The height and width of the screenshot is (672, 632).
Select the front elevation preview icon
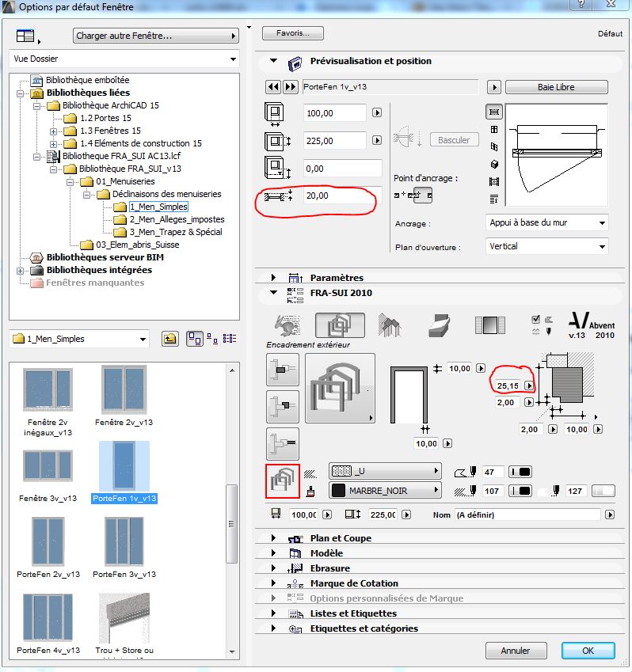click(494, 130)
